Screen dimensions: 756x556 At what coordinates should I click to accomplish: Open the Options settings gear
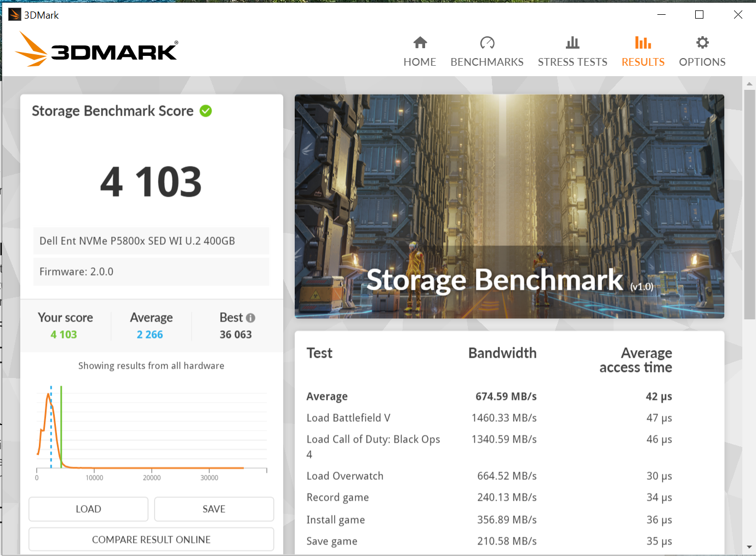pyautogui.click(x=702, y=50)
